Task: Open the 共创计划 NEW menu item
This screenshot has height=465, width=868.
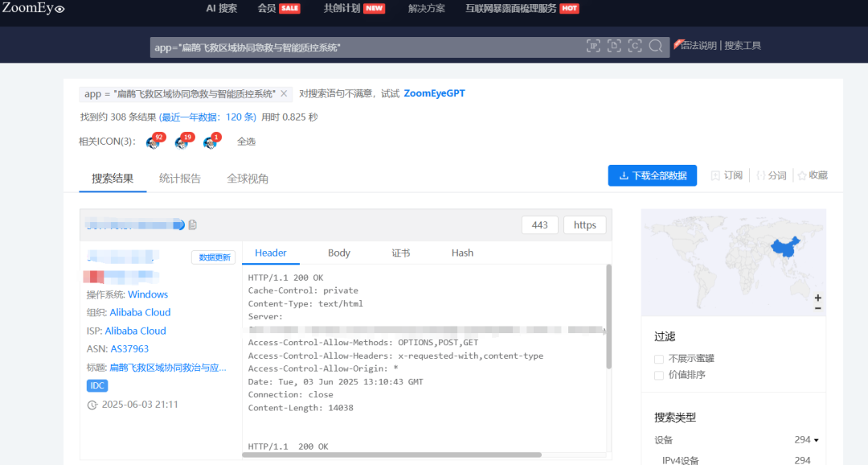Action: pyautogui.click(x=354, y=8)
